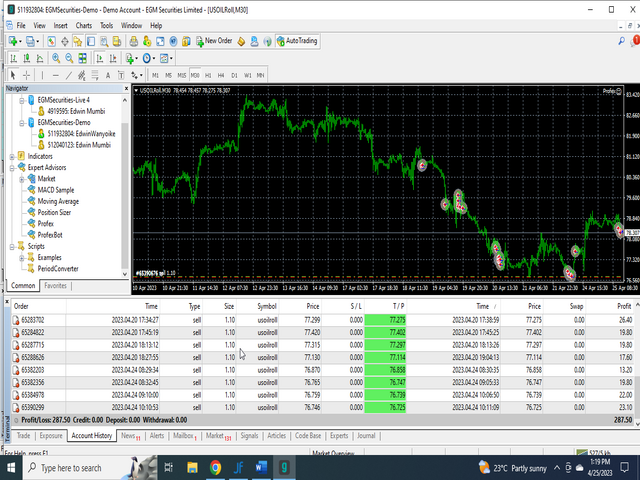Open the arrows objects dropdown
Screen dimensions: 640x480
tap(136, 75)
